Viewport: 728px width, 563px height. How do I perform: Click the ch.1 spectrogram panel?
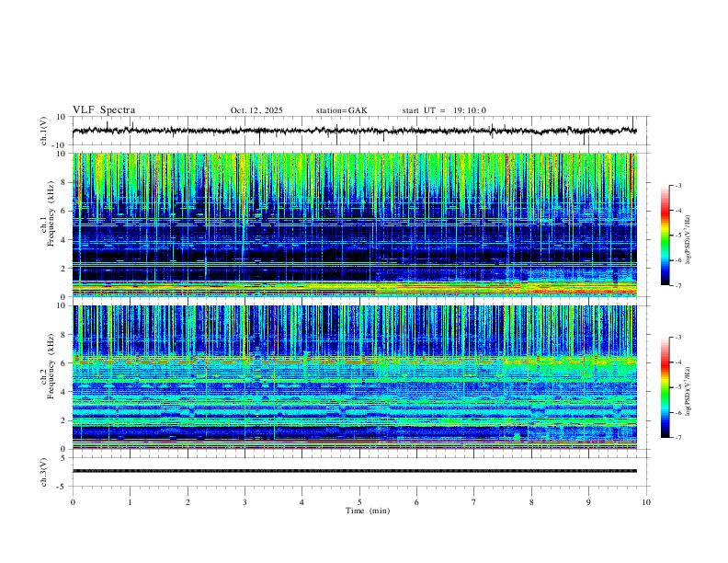pyautogui.click(x=355, y=224)
